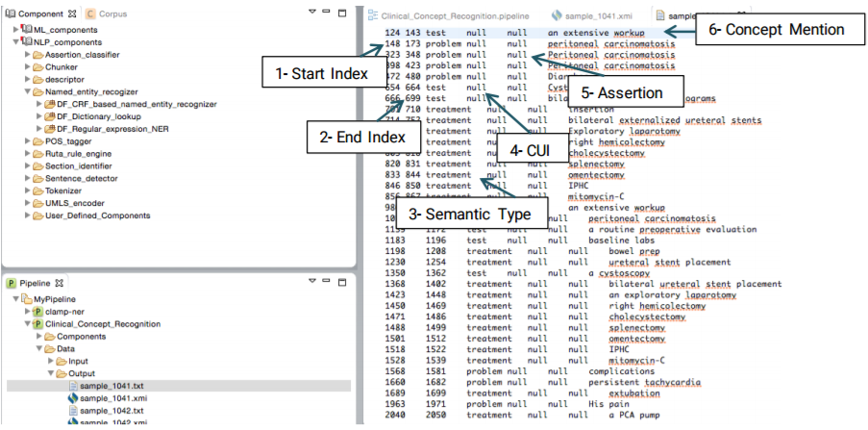Open the Component panel view menu triangle
Viewport: 868px width, 430px height.
313,13
